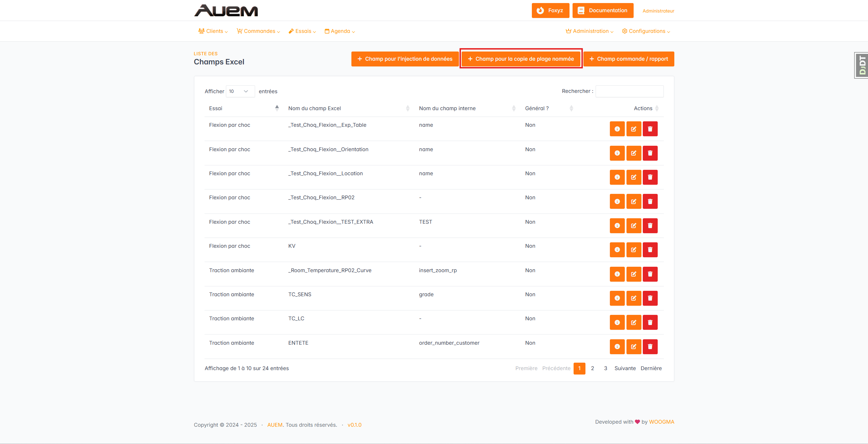Viewport: 868px width, 444px height.
Task: Delete the TC_LC field row
Action: [650, 322]
